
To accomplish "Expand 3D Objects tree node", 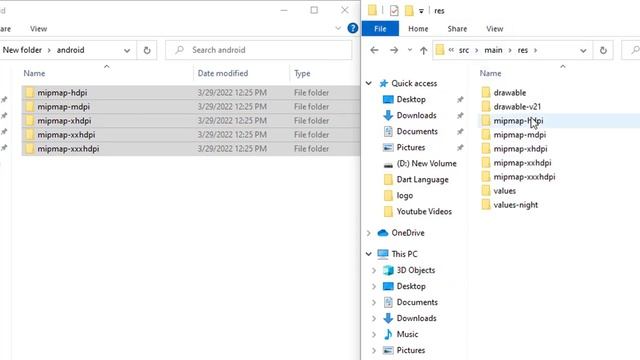I will [373, 270].
